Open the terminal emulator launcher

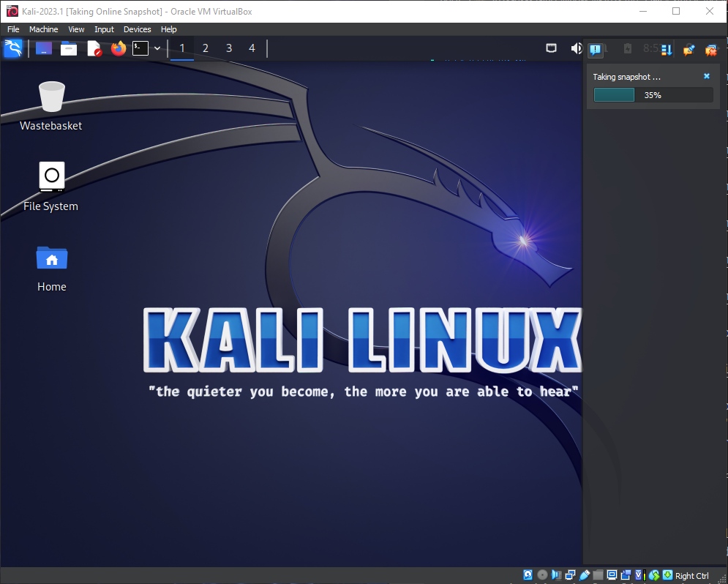coord(140,48)
